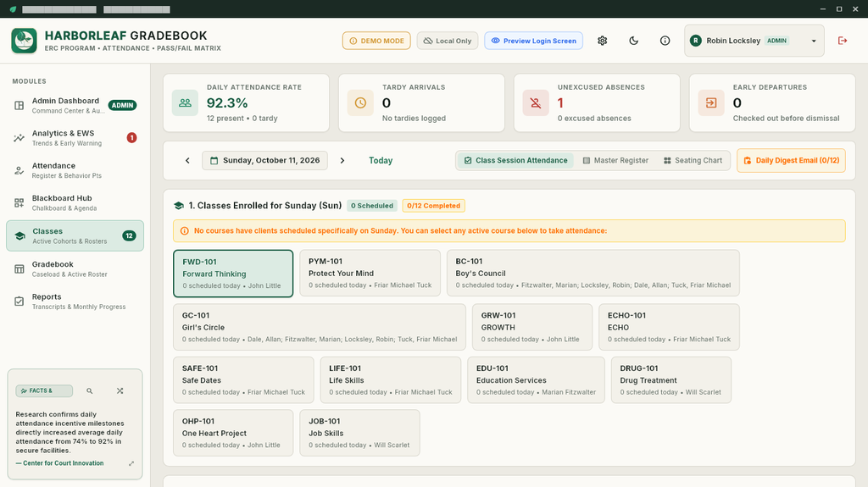Select the ECHO-101 course card

tap(669, 327)
